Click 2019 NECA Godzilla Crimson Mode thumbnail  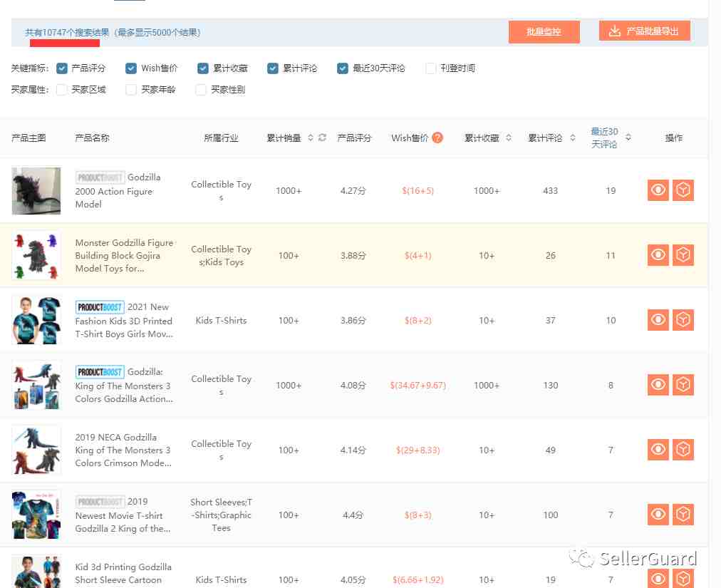(x=36, y=450)
